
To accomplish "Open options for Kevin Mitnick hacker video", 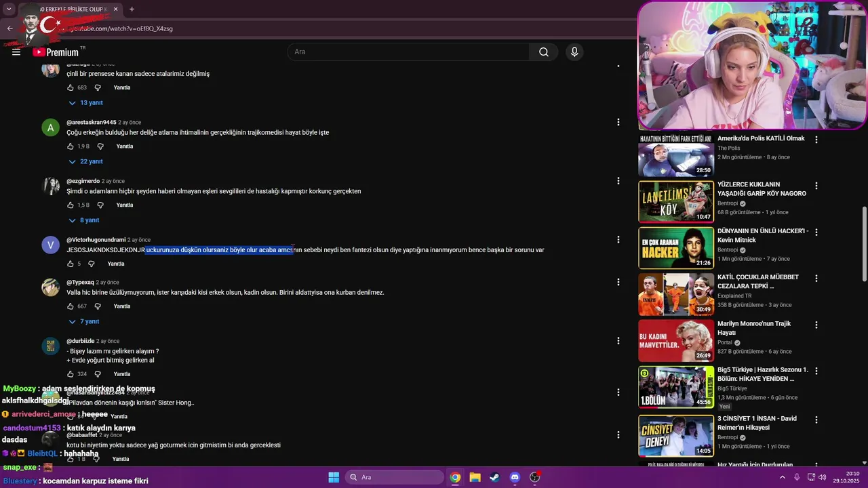I will (816, 232).
